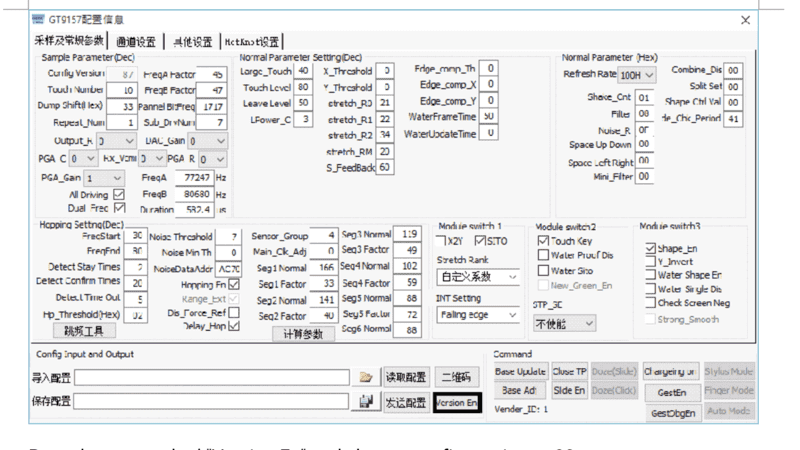Open the DAC_Gain dropdown
800x450 pixels.
tap(207, 141)
